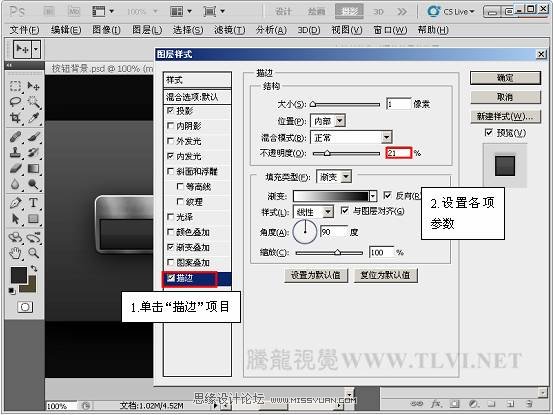Click 设置为默认值 button
Screen dimensions: 553x415
tap(316, 275)
